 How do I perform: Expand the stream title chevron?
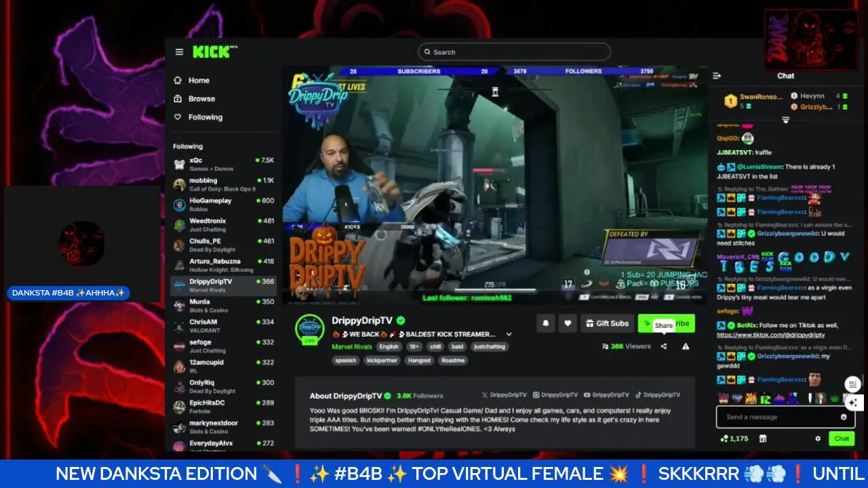click(x=509, y=334)
